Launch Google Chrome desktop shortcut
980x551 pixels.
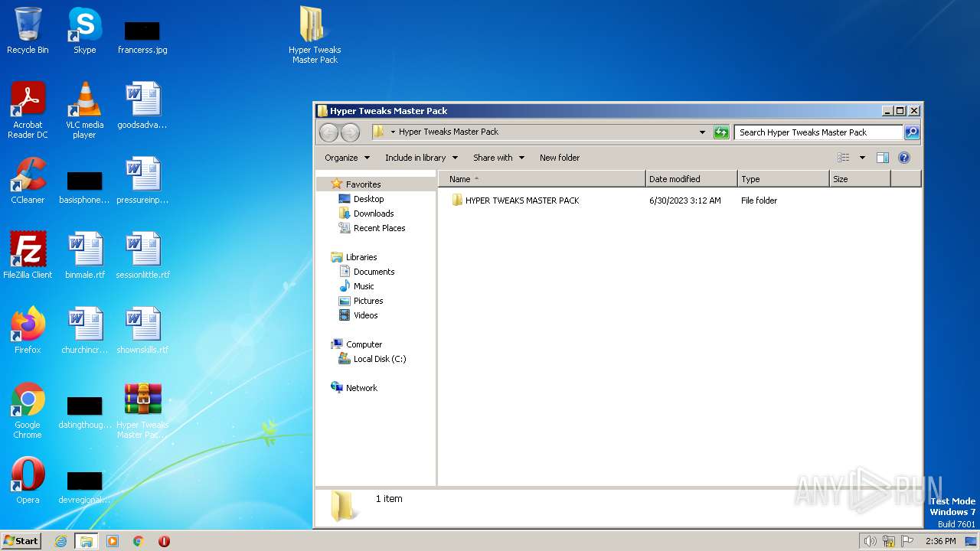coord(28,410)
